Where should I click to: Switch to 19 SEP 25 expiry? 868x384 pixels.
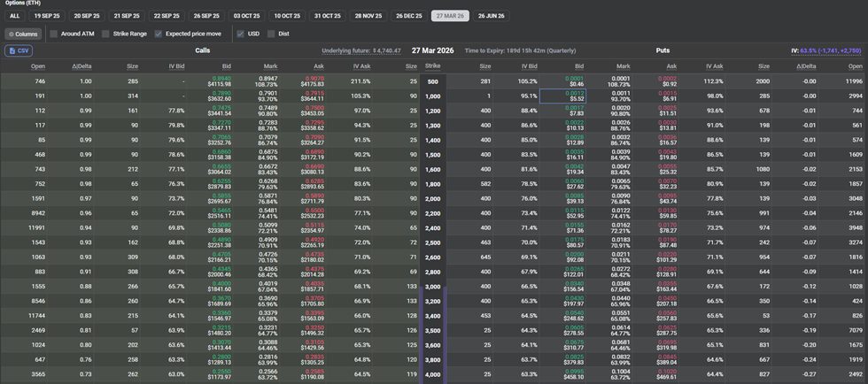(x=47, y=16)
